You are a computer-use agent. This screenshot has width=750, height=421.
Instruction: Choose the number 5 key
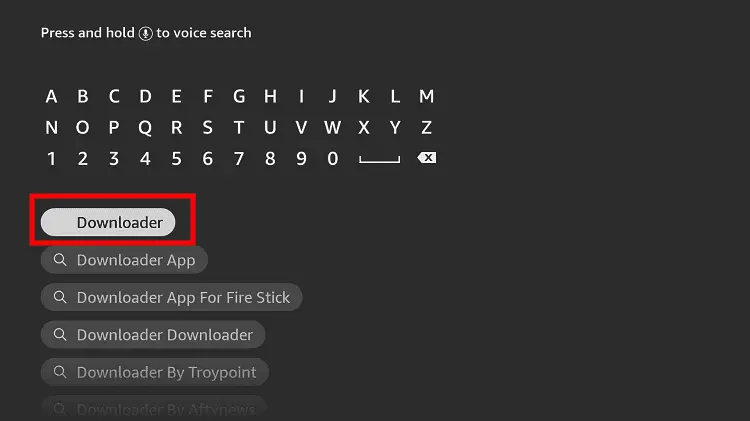176,159
